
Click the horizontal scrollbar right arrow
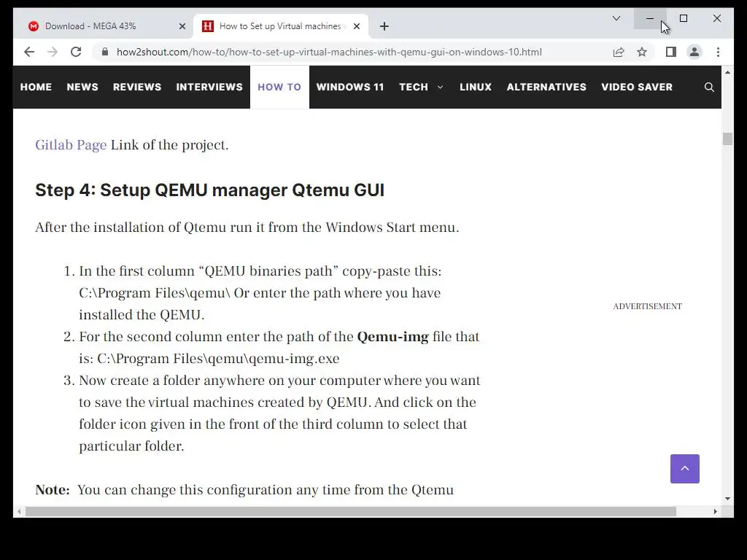click(715, 511)
